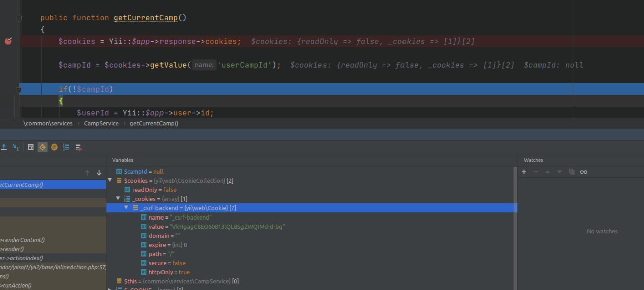Move watch down with triangle icon
644x290 pixels.
click(559, 172)
